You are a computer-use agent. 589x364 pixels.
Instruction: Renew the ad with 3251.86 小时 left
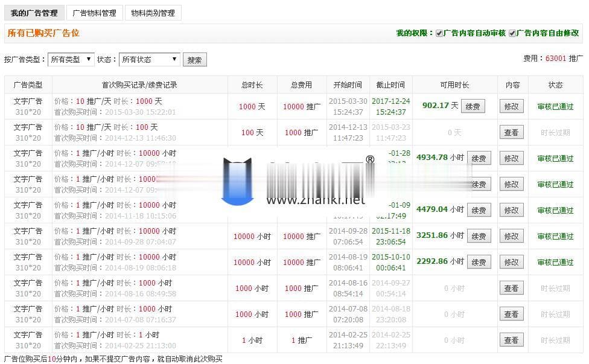pos(479,236)
